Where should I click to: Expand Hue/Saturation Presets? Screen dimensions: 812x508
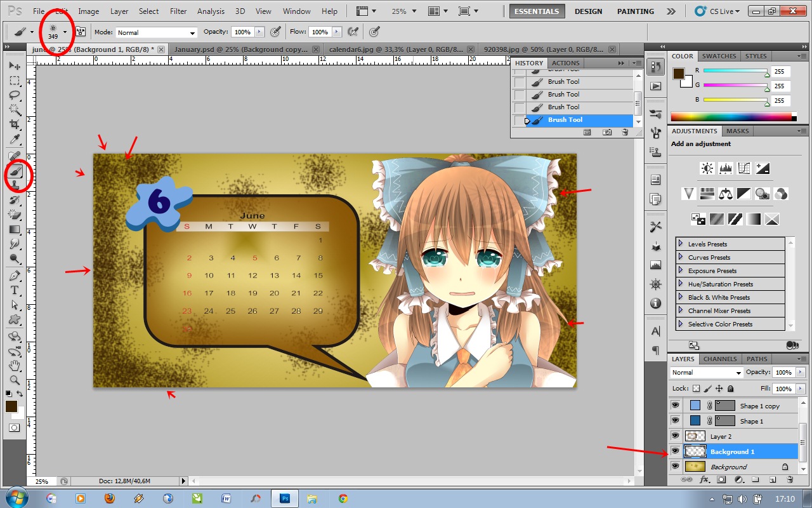tap(680, 284)
